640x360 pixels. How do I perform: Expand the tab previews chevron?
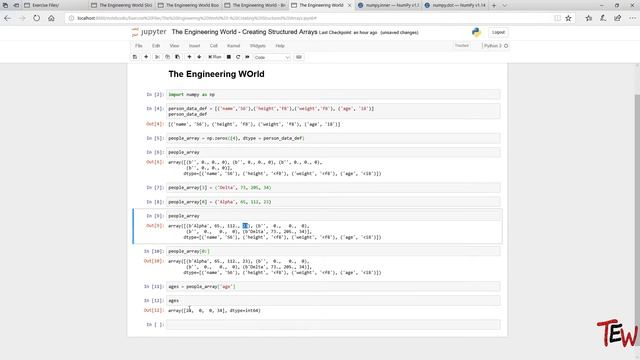(504, 5)
